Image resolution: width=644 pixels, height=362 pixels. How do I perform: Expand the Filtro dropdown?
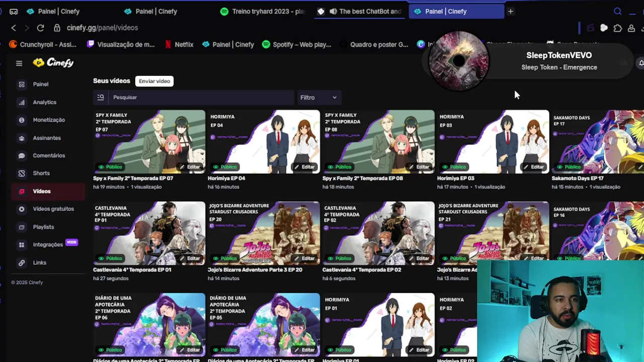(x=318, y=98)
